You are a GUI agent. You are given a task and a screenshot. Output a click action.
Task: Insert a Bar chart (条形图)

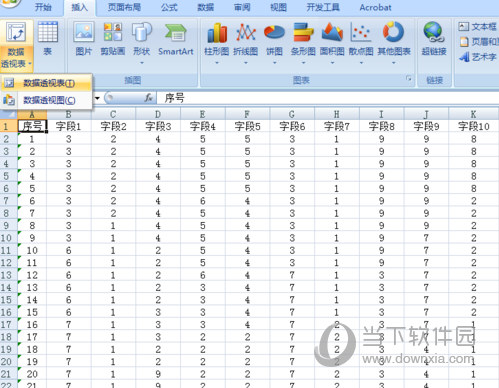pos(303,38)
